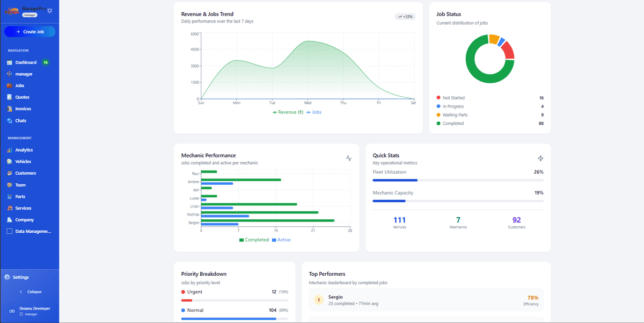The height and width of the screenshot is (323, 644).
Task: Click the Analytics chart icon in sidebar
Action: pos(10,150)
